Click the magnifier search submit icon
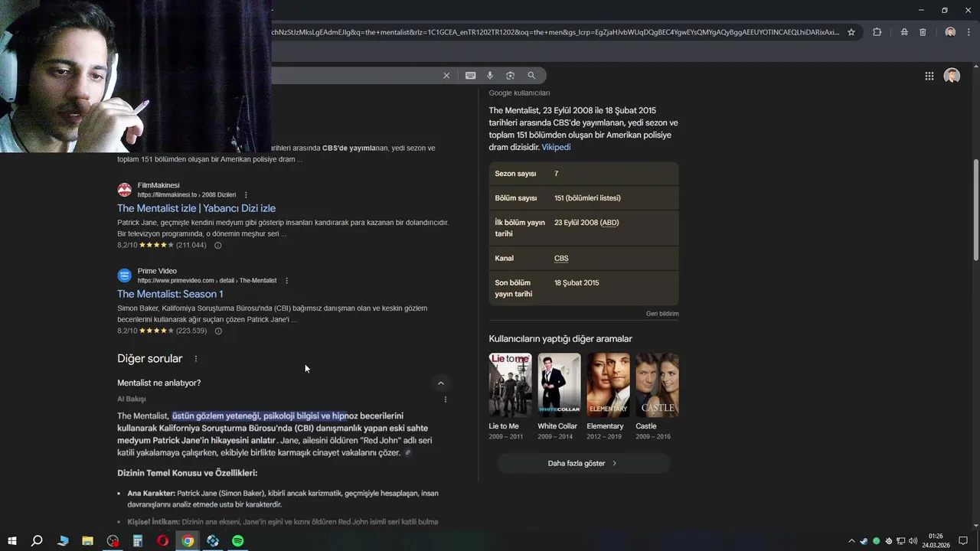980x551 pixels. [531, 76]
